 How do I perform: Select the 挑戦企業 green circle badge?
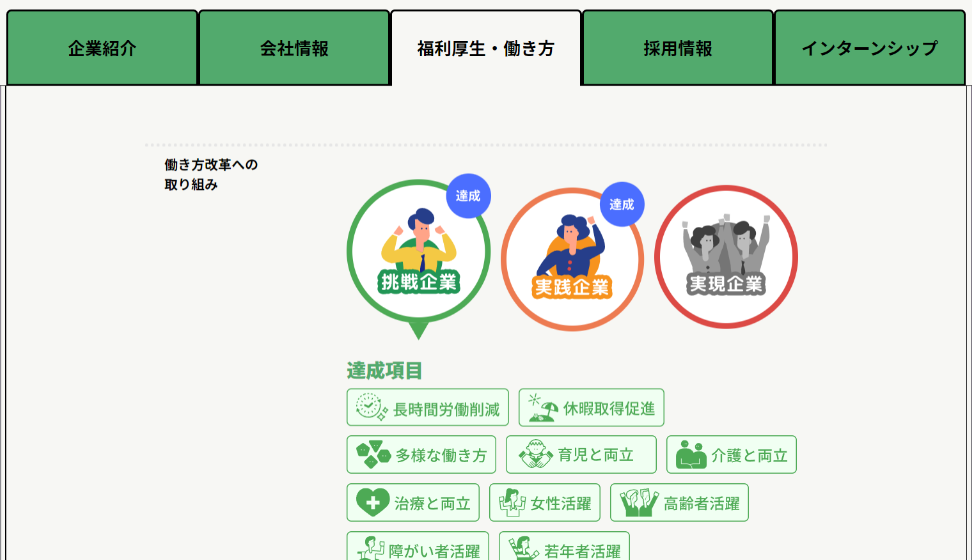click(418, 252)
